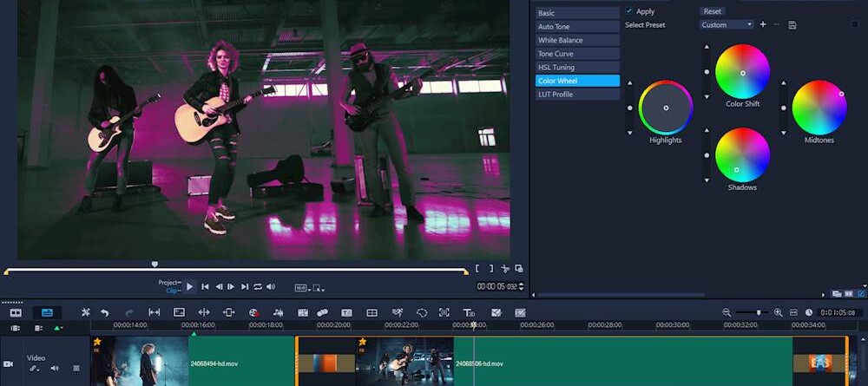Screen dimensions: 868x386
Task: Toggle the repeat playback button
Action: click(258, 287)
